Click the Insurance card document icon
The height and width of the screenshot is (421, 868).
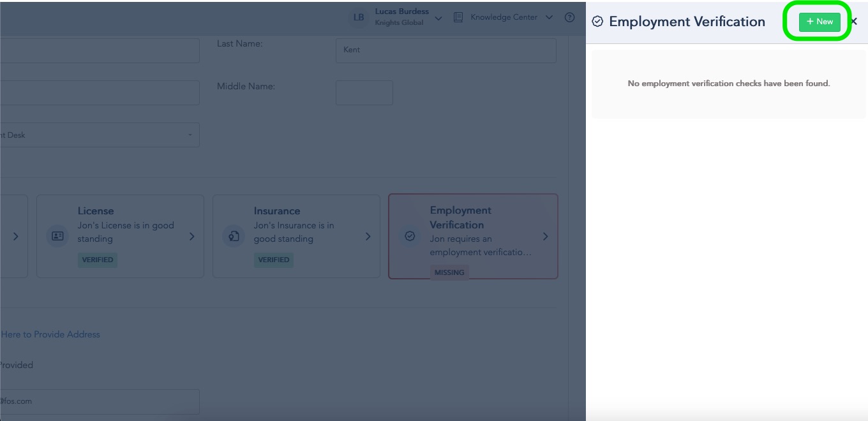click(234, 236)
